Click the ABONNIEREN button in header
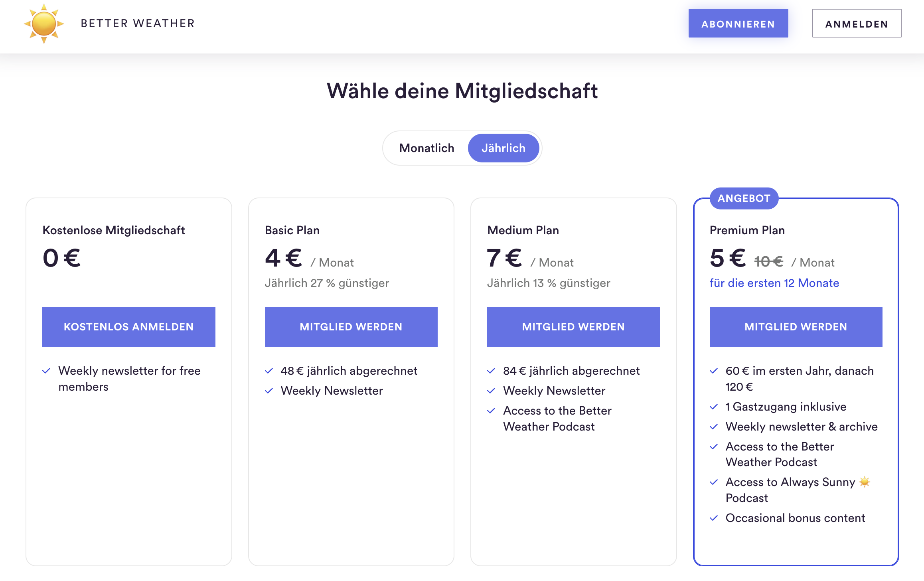The height and width of the screenshot is (581, 924). coord(738,24)
